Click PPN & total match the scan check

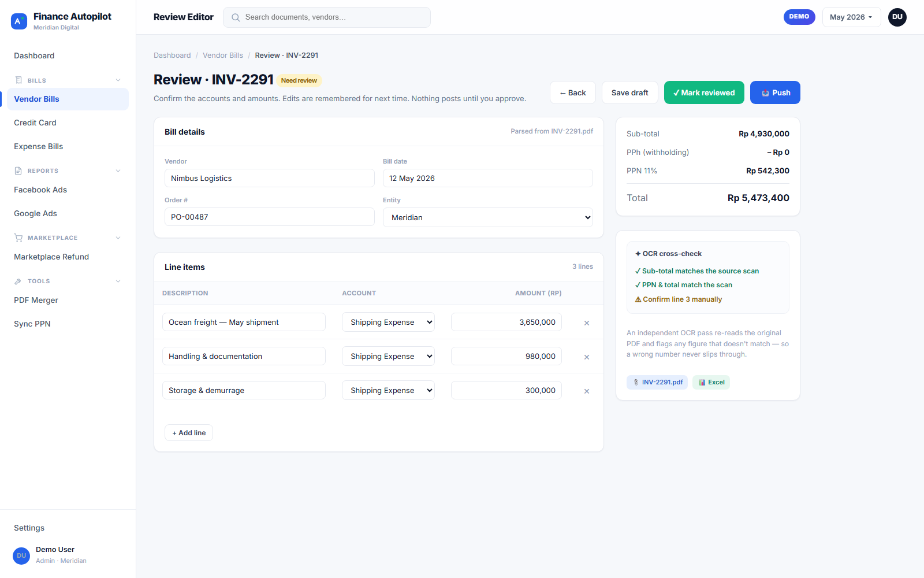coord(684,285)
